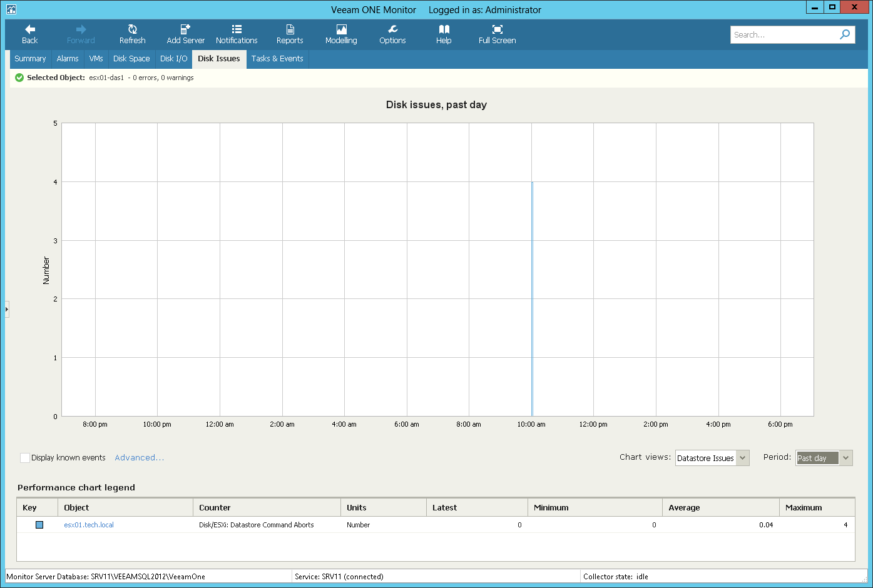The height and width of the screenshot is (588, 873).
Task: Click the Average value 0.04 cell
Action: 766,525
